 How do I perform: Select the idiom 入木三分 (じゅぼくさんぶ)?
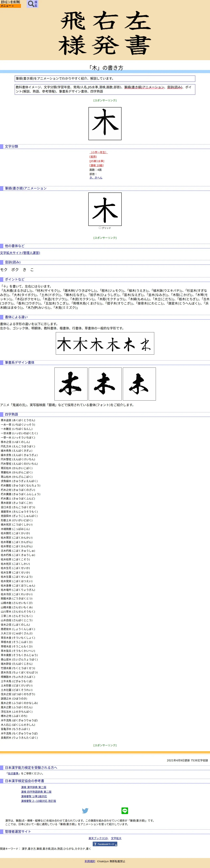[17, 633]
